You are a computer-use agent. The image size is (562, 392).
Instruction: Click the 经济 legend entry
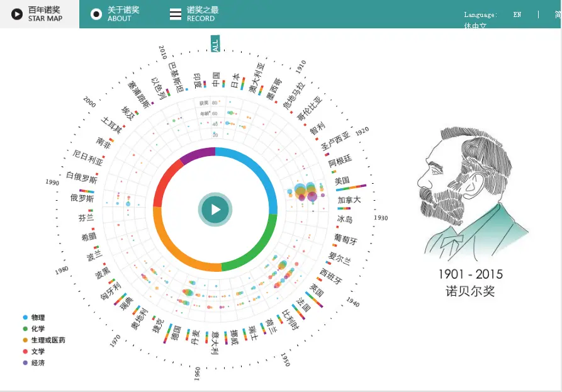pos(34,362)
